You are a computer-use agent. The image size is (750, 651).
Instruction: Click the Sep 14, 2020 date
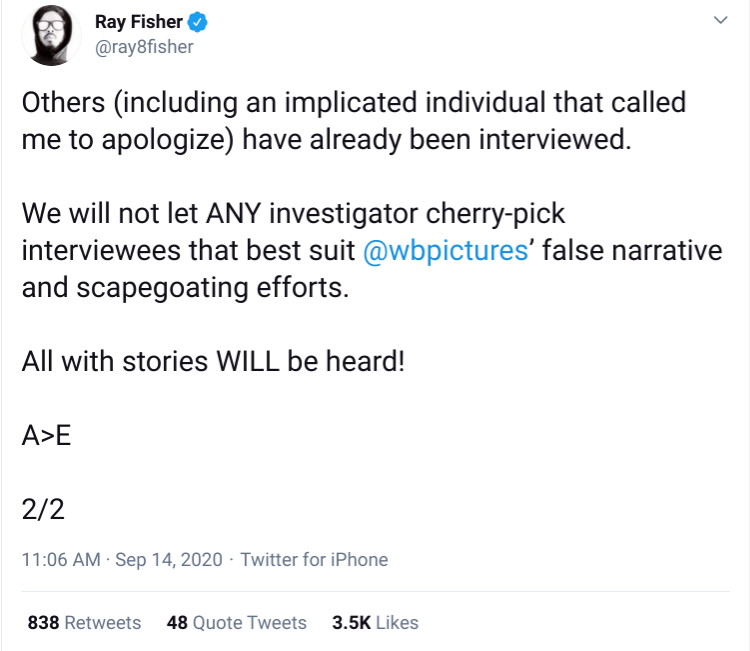(x=167, y=560)
